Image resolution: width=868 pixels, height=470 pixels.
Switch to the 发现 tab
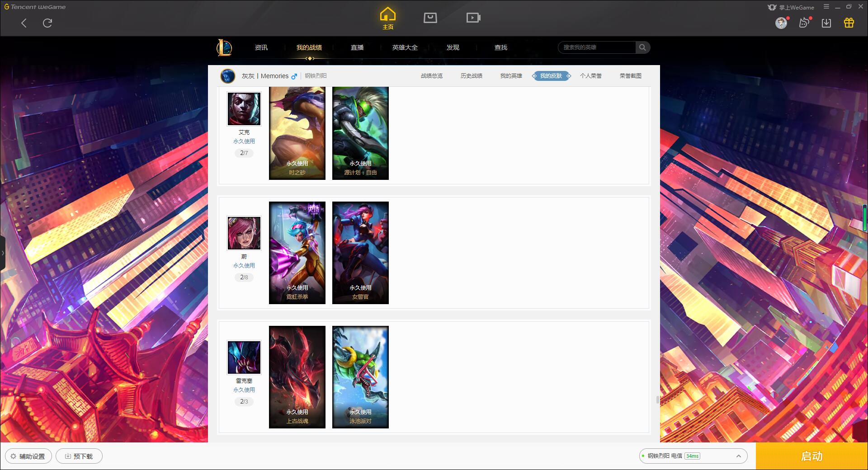[x=453, y=47]
